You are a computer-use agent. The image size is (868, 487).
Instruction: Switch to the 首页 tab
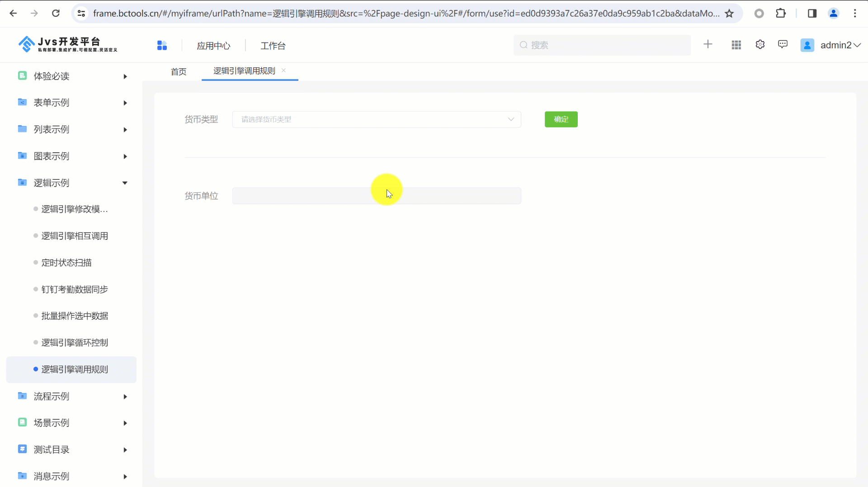(179, 71)
